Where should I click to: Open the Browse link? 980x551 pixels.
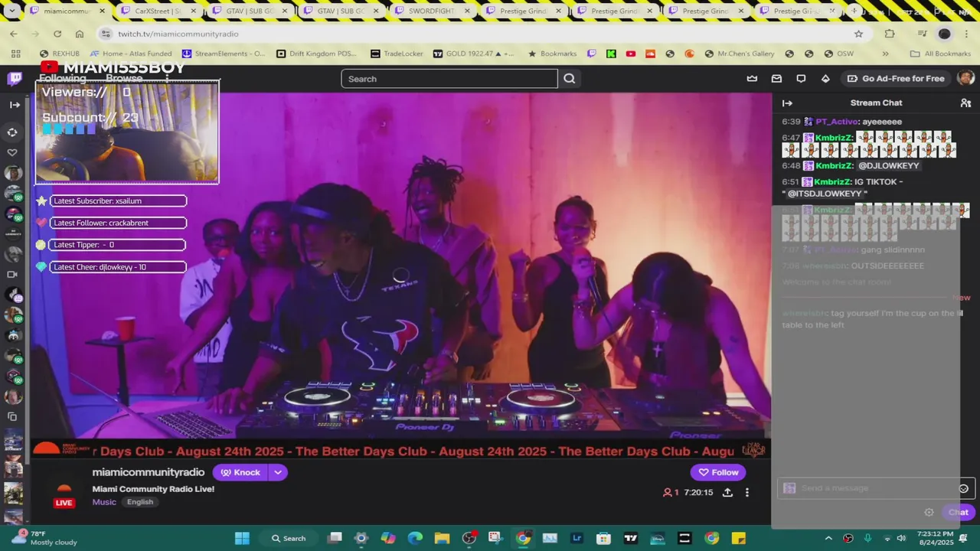pos(124,79)
